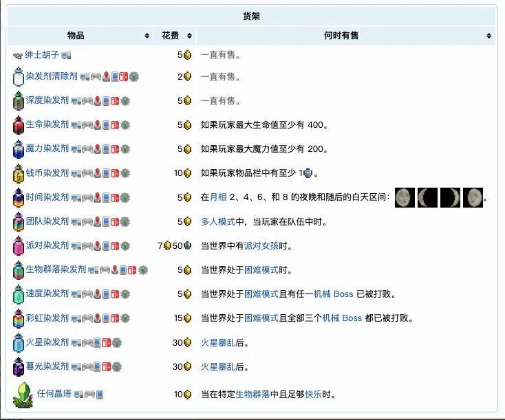
Task: Click the 彩虹染发剂 bottle icon
Action: (x=18, y=318)
